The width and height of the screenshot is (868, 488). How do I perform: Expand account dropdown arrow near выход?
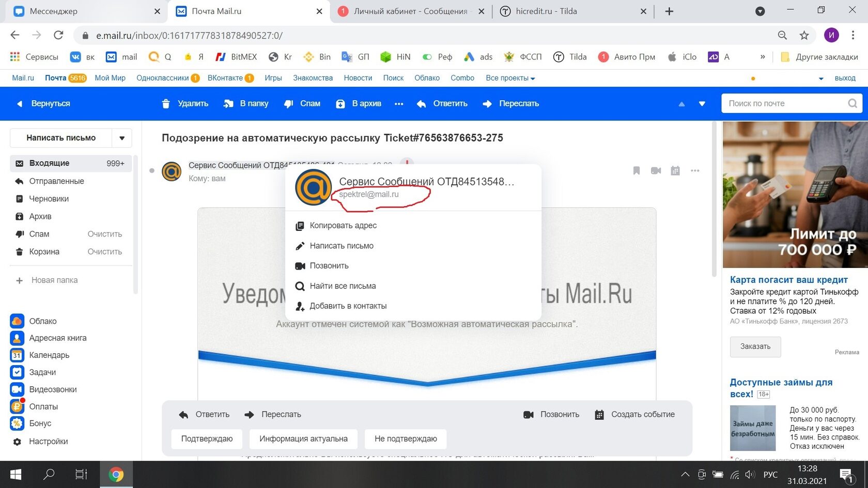click(821, 78)
